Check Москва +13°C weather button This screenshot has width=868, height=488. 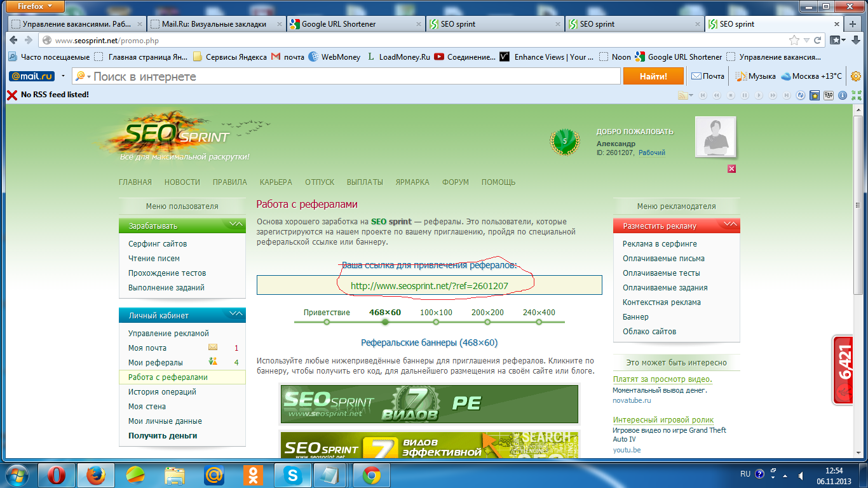[x=811, y=76]
